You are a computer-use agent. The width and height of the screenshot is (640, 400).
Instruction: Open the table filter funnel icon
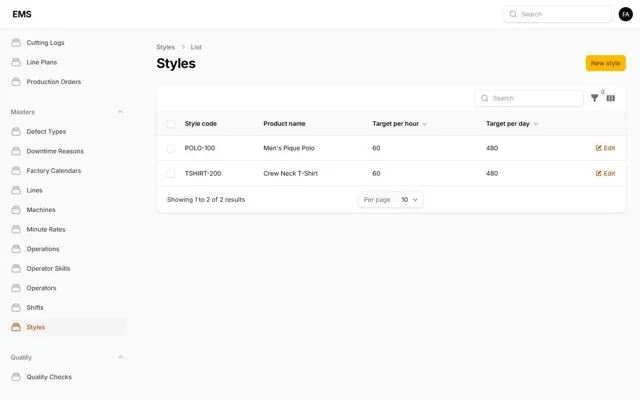[595, 98]
